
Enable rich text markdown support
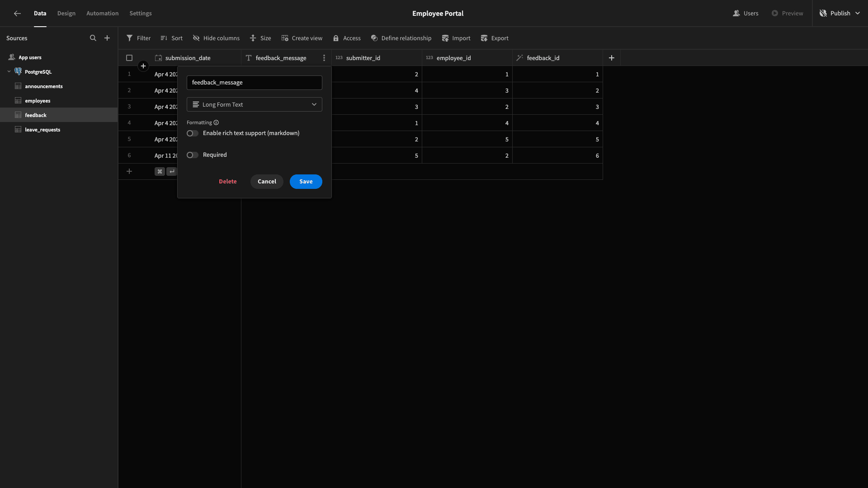coord(193,133)
